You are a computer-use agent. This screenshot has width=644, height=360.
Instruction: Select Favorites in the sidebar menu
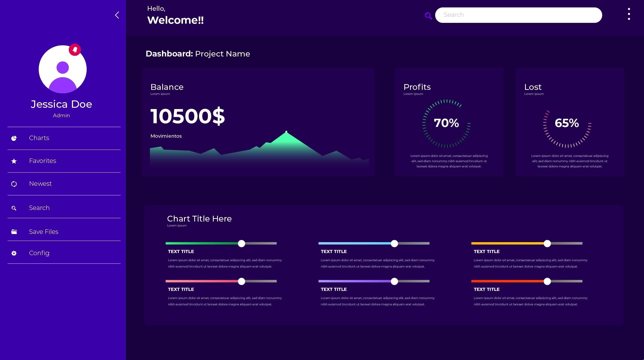(42, 161)
